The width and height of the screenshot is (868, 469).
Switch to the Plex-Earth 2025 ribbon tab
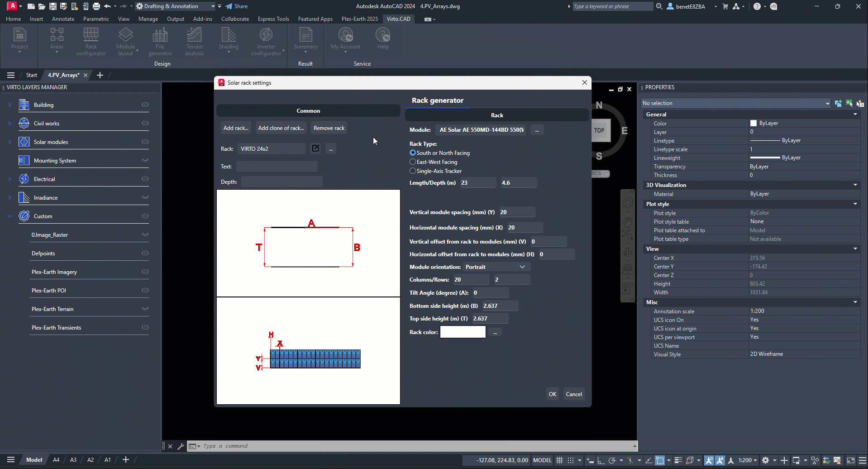point(360,19)
